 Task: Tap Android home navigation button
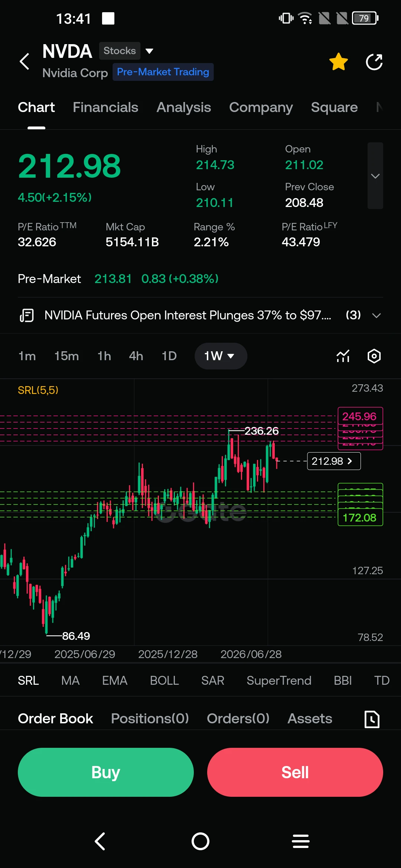click(x=200, y=841)
